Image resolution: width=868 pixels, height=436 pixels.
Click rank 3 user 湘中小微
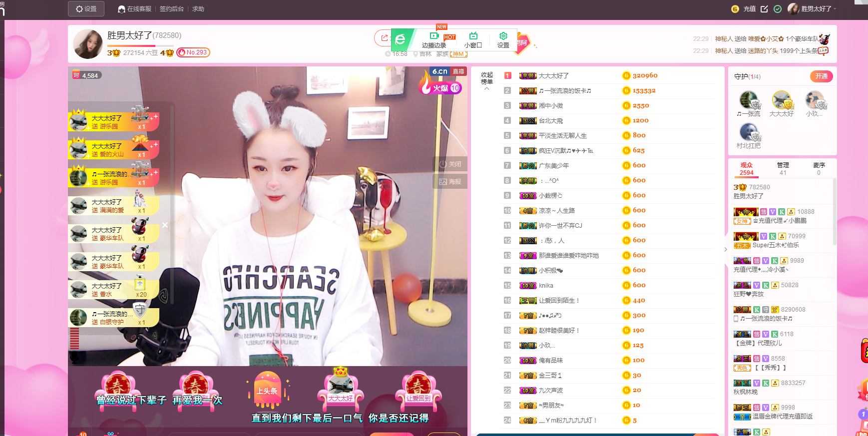pos(551,106)
